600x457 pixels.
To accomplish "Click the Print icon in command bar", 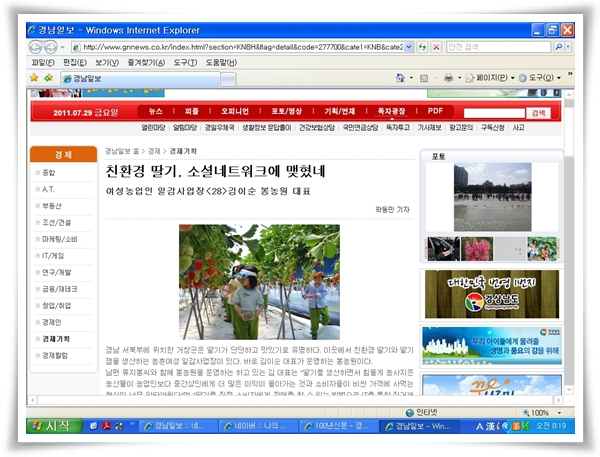I will pos(448,77).
